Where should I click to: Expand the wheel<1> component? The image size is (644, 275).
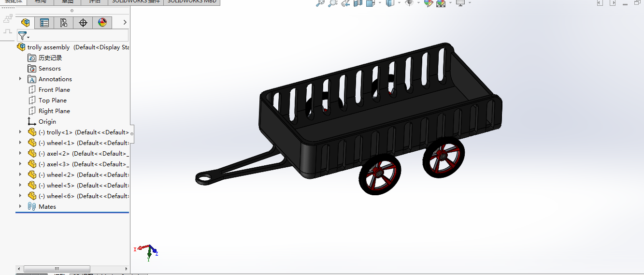click(20, 143)
